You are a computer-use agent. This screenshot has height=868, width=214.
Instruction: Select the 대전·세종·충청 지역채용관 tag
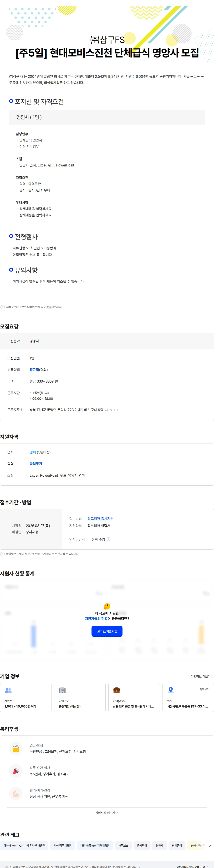coord(95,845)
